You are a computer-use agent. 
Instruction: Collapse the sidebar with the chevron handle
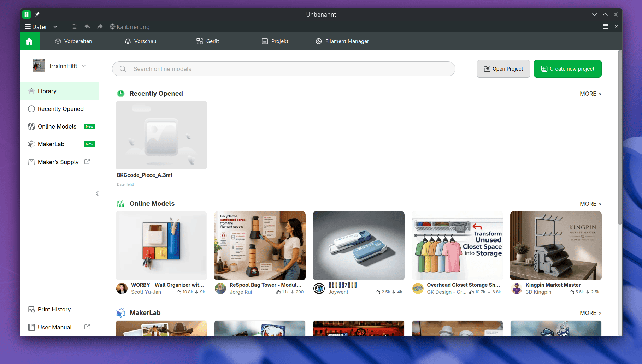(x=97, y=193)
